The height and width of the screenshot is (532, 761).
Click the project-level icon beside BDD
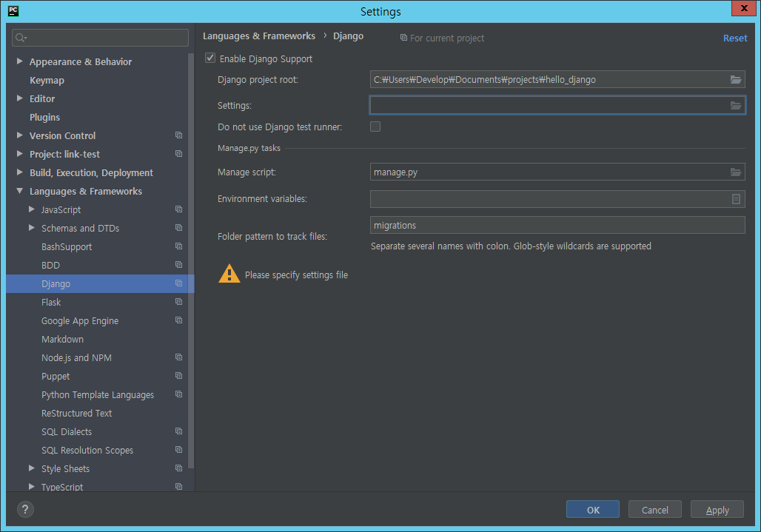coord(178,265)
